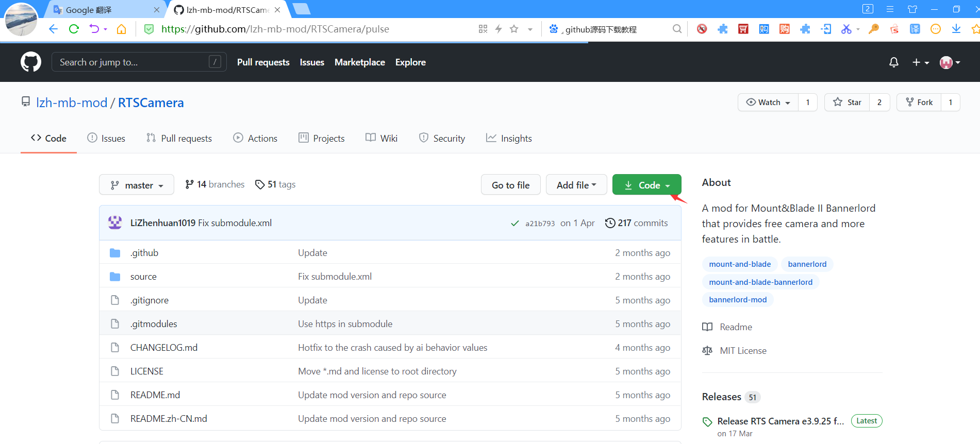Click the bannerlord topic tag
The width and height of the screenshot is (980, 444).
point(807,264)
